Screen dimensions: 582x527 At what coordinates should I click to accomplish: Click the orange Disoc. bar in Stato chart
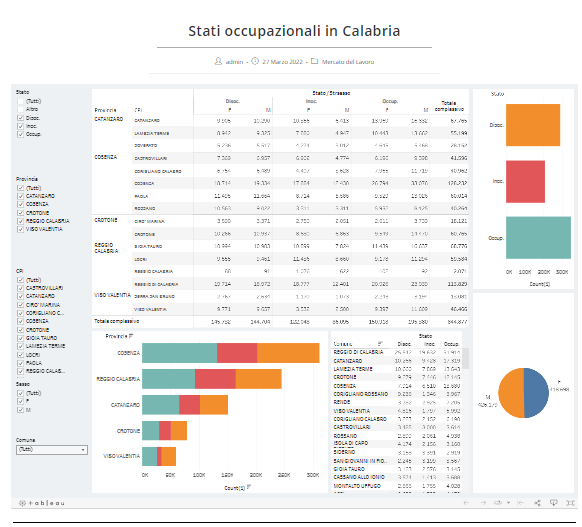(533, 125)
